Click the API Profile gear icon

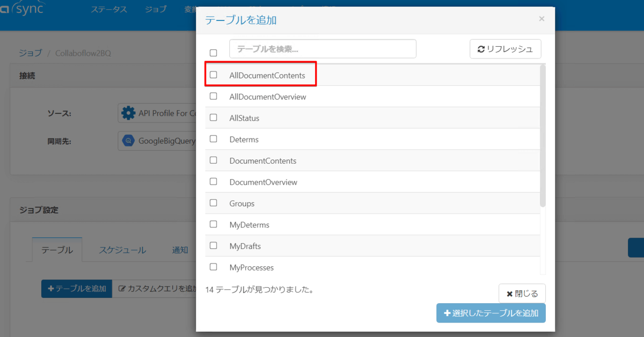pos(128,113)
